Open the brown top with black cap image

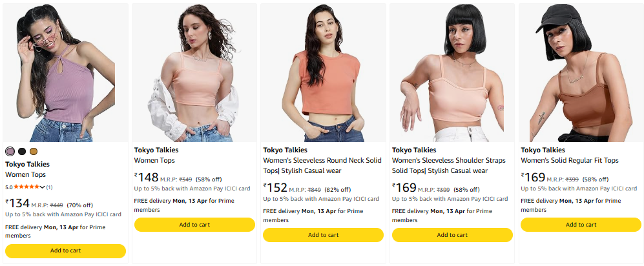pyautogui.click(x=581, y=72)
